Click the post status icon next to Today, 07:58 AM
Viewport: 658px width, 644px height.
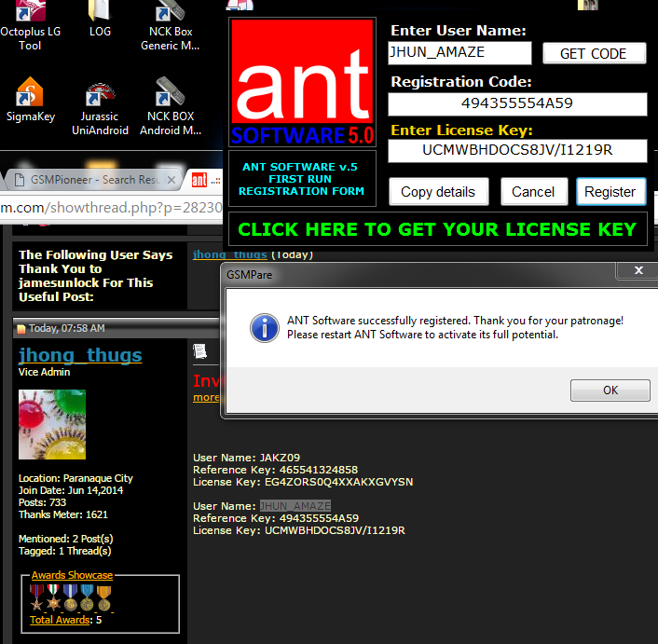click(21, 329)
